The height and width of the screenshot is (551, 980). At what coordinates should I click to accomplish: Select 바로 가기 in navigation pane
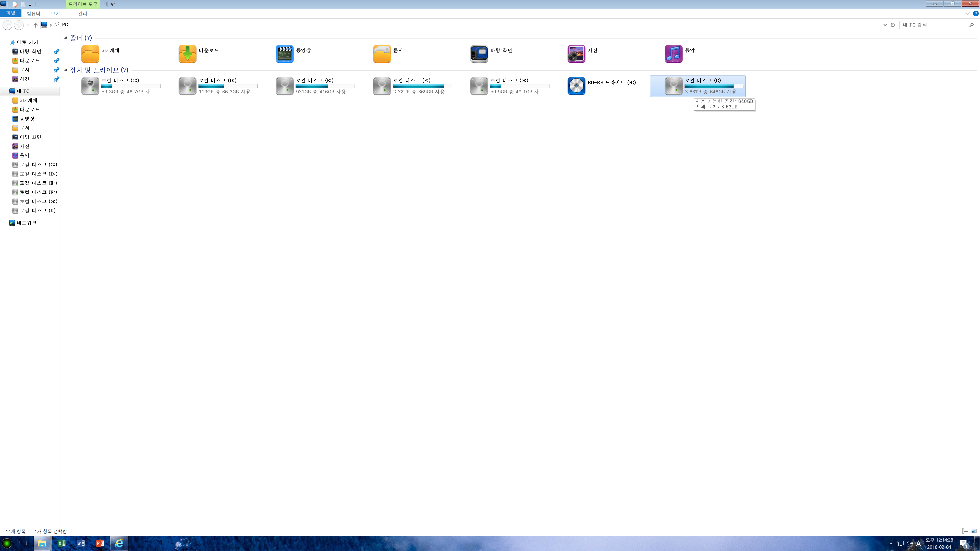click(27, 42)
